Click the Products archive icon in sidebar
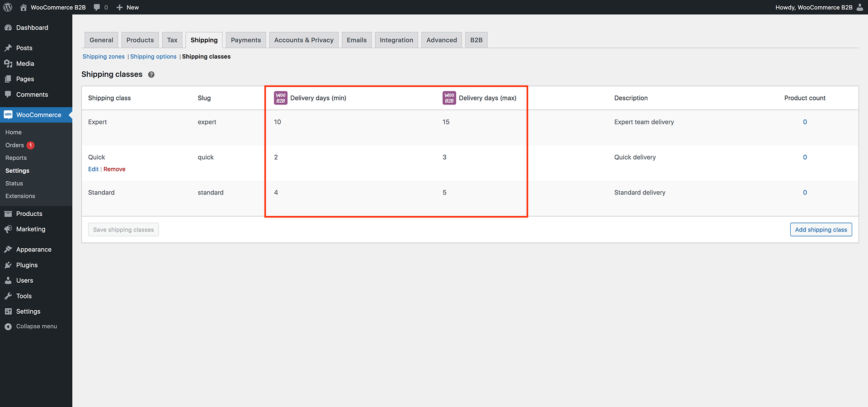Image resolution: width=868 pixels, height=407 pixels. point(8,214)
